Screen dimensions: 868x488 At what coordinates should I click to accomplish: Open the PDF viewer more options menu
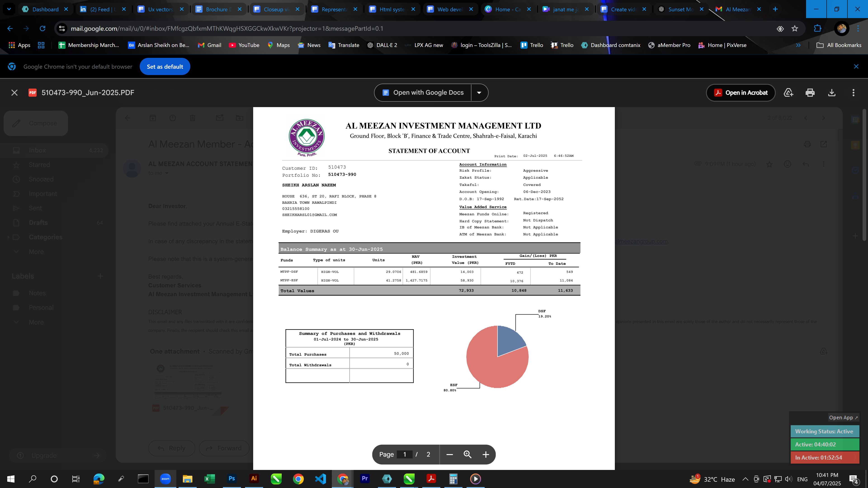[x=853, y=93]
